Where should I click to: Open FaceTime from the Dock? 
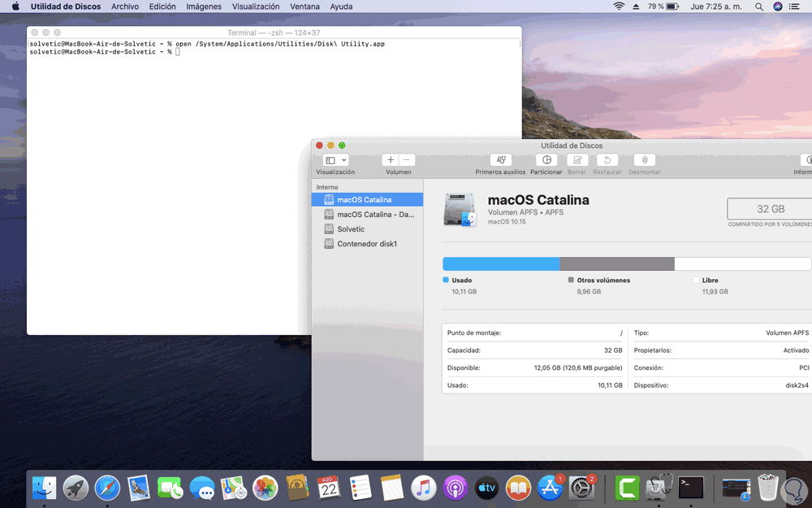tap(171, 488)
